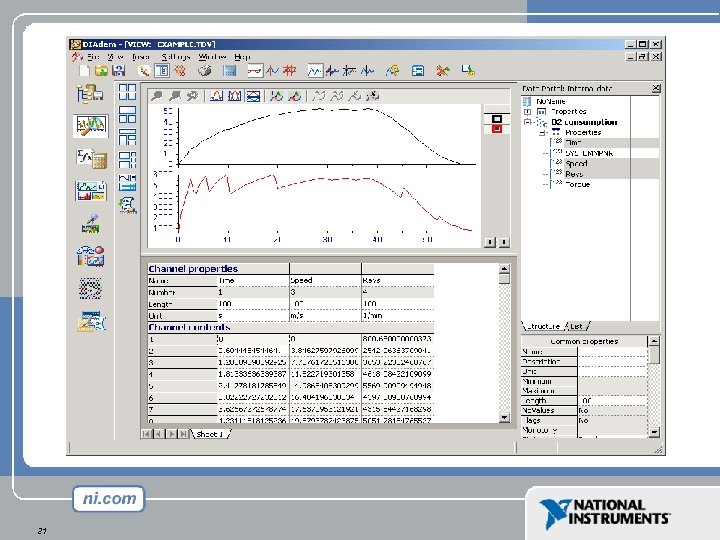Click the load layout script icon

coord(127,205)
